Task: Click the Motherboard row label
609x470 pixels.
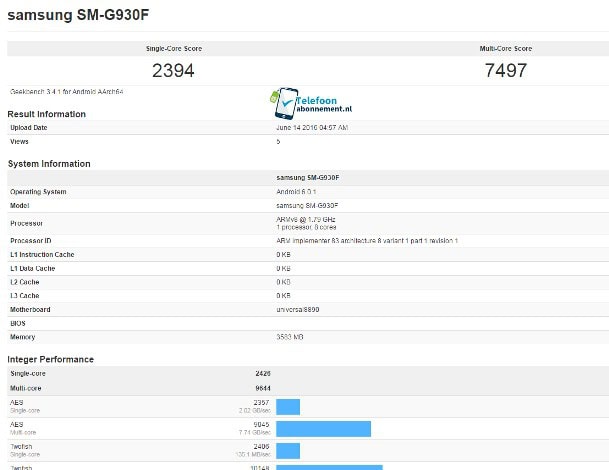Action: [x=30, y=310]
